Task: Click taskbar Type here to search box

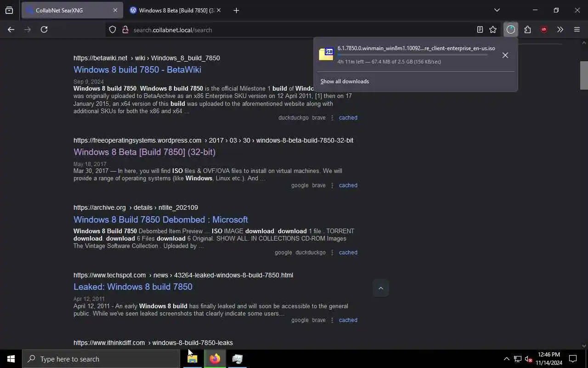Action: tap(101, 359)
